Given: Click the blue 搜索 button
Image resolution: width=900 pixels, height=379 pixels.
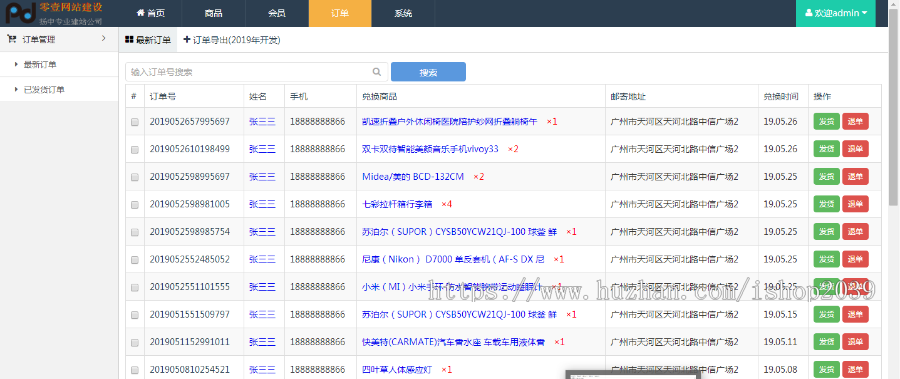Looking at the screenshot, I should (x=428, y=72).
